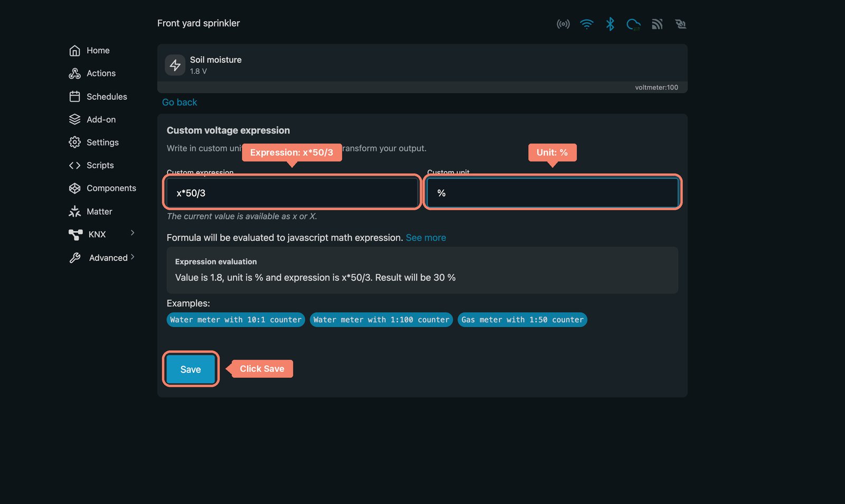Screen dimensions: 845x504
Task: Click the Wi-Fi status icon
Action: pyautogui.click(x=586, y=24)
